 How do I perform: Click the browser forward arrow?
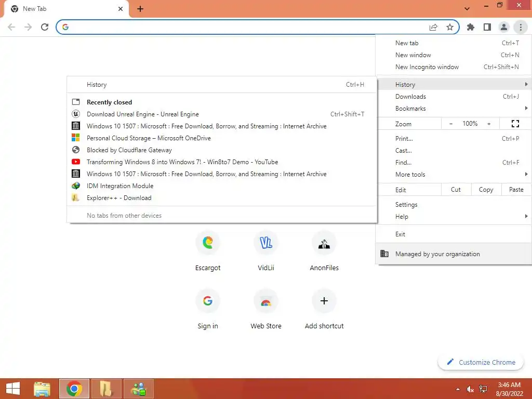[28, 27]
